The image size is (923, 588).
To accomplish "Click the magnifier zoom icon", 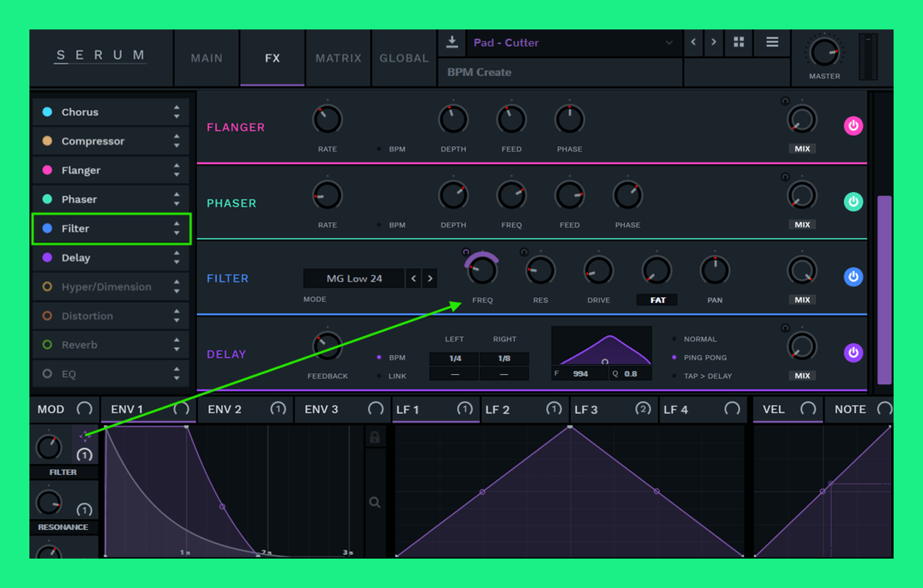I will click(375, 503).
